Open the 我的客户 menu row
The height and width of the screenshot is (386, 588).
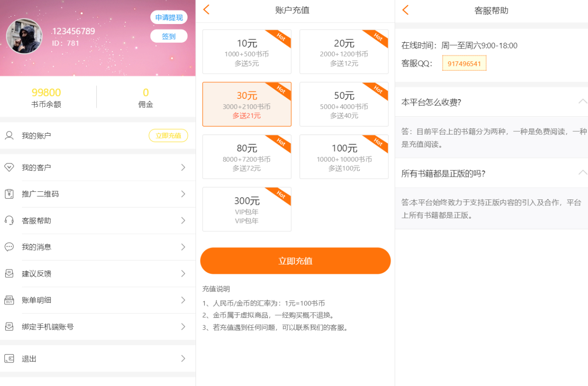pos(98,167)
